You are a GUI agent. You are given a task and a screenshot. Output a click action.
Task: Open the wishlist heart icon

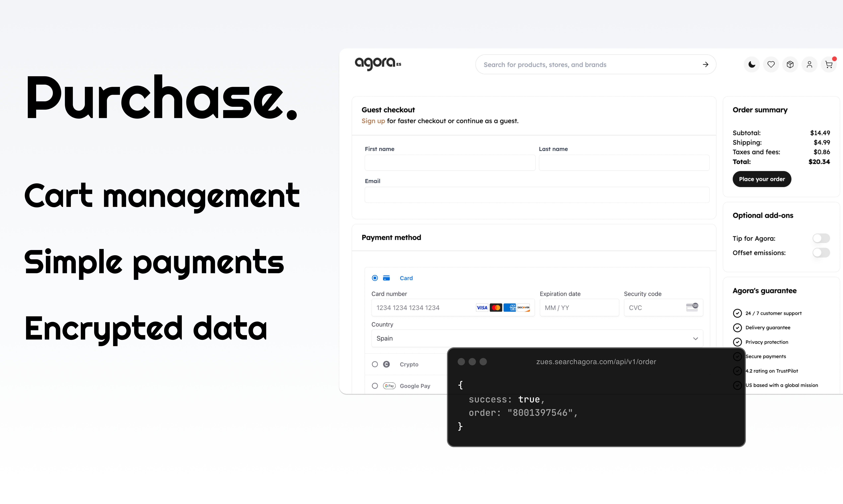click(771, 64)
